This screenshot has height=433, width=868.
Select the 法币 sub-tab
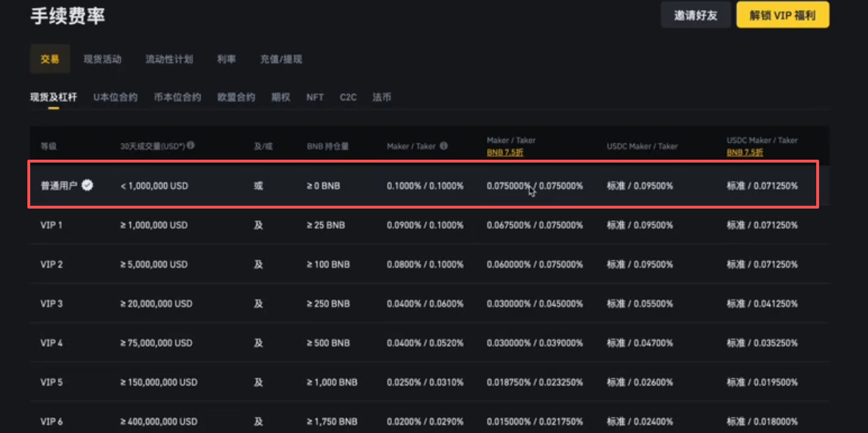pos(382,97)
